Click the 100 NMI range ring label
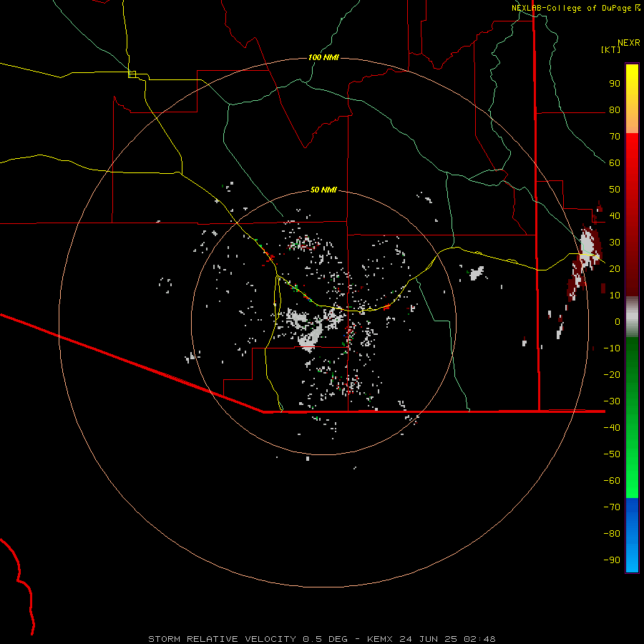644x644 pixels. (x=323, y=57)
